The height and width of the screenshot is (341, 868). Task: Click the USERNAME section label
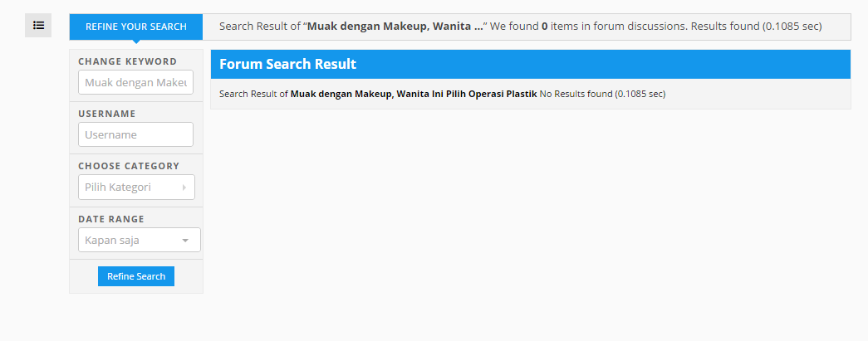tap(107, 114)
